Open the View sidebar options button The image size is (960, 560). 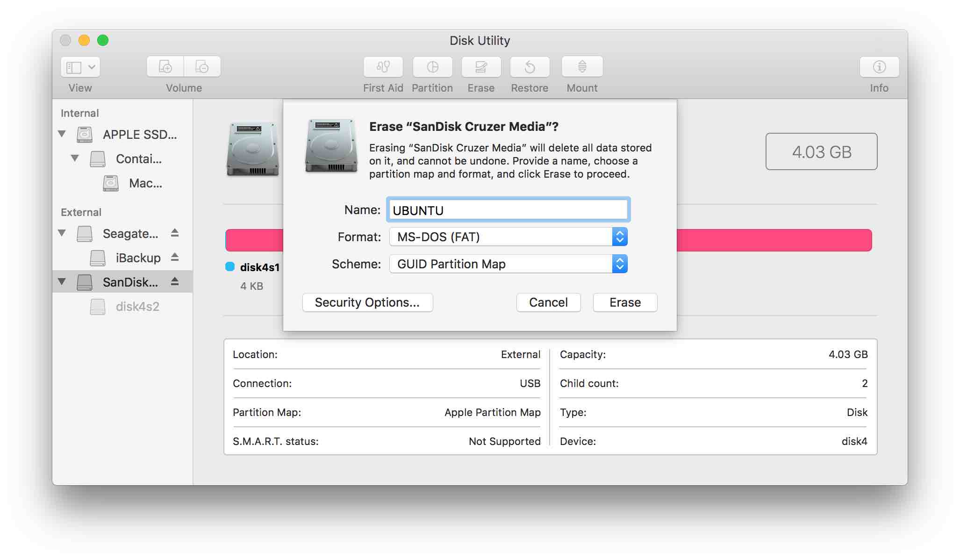pyautogui.click(x=80, y=67)
